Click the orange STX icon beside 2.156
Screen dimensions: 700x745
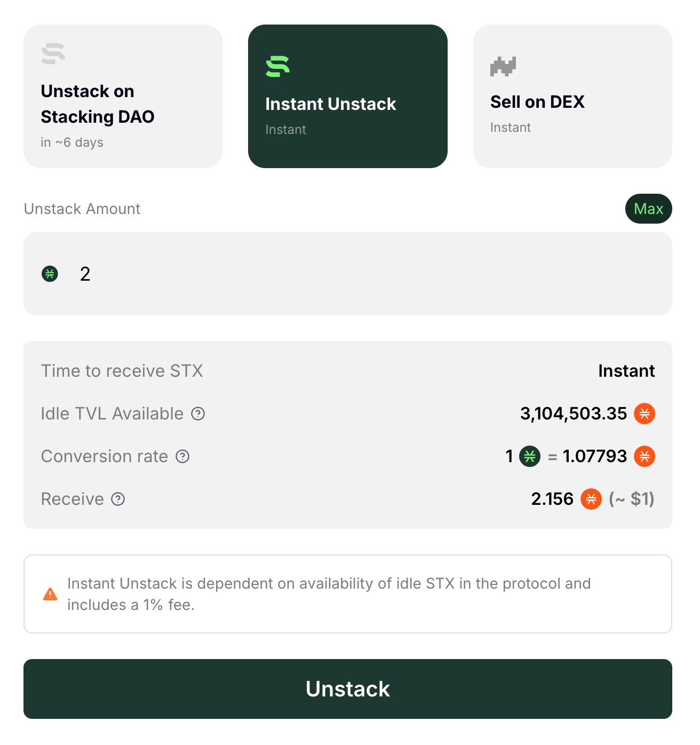click(x=591, y=499)
